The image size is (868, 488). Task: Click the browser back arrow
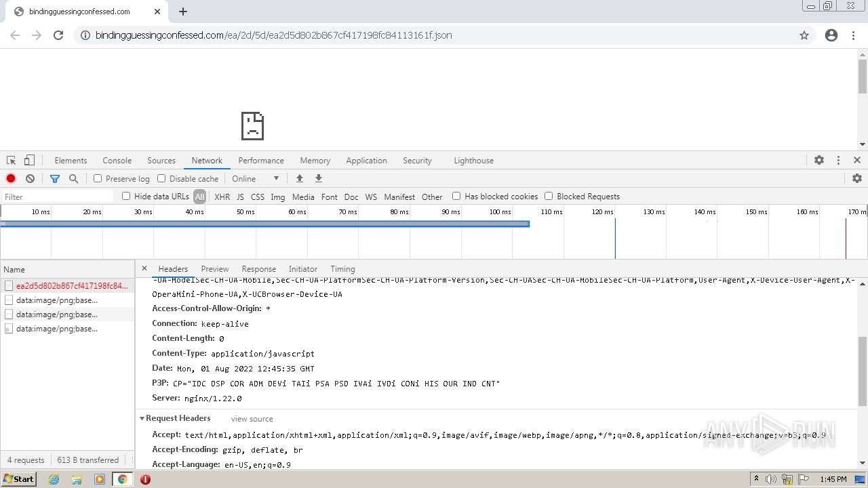[x=15, y=35]
